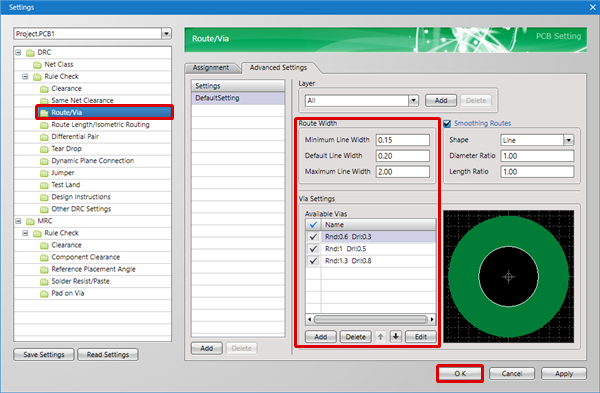Switch to Advanced Settings tab
The image size is (600, 393).
coord(278,68)
